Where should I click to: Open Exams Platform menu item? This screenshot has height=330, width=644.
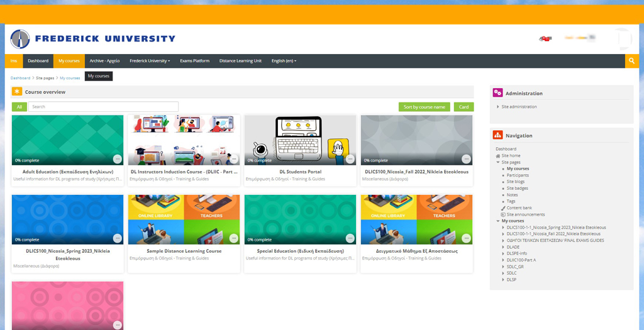(195, 61)
